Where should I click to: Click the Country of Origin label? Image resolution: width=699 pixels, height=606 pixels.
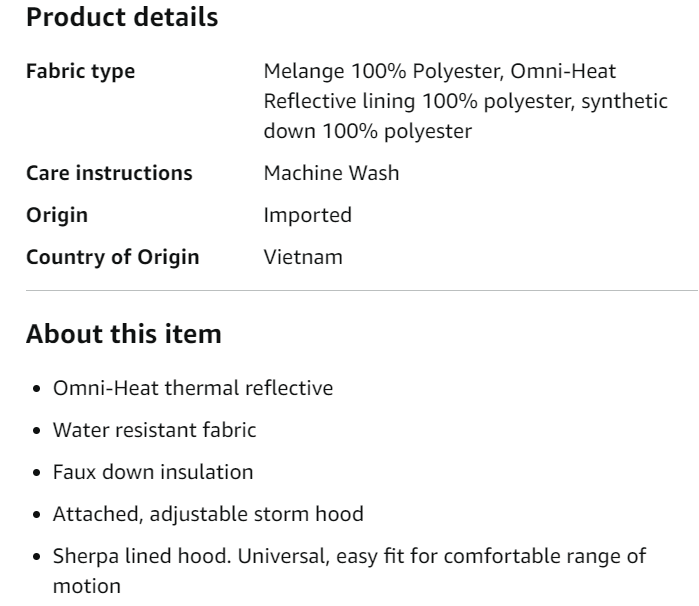113,257
